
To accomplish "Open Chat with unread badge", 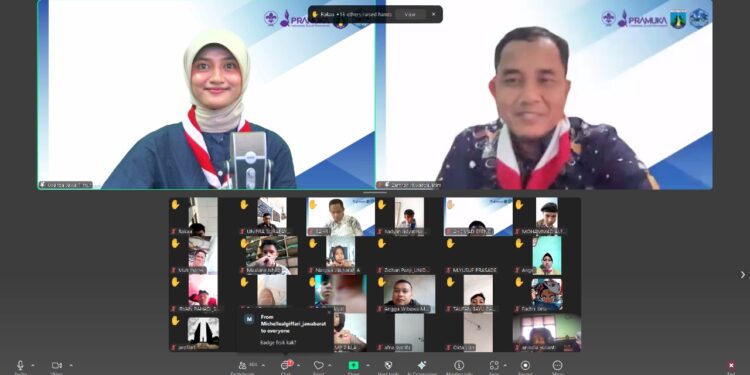I will tap(286, 365).
